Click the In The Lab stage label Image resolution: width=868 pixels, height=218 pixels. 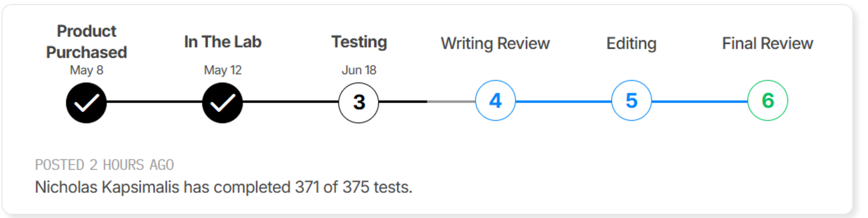(223, 42)
